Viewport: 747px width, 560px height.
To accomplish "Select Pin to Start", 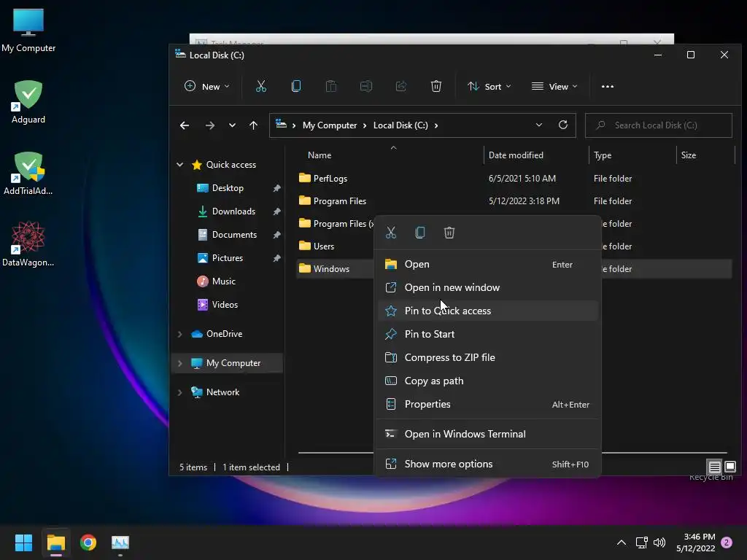I will pos(487,334).
